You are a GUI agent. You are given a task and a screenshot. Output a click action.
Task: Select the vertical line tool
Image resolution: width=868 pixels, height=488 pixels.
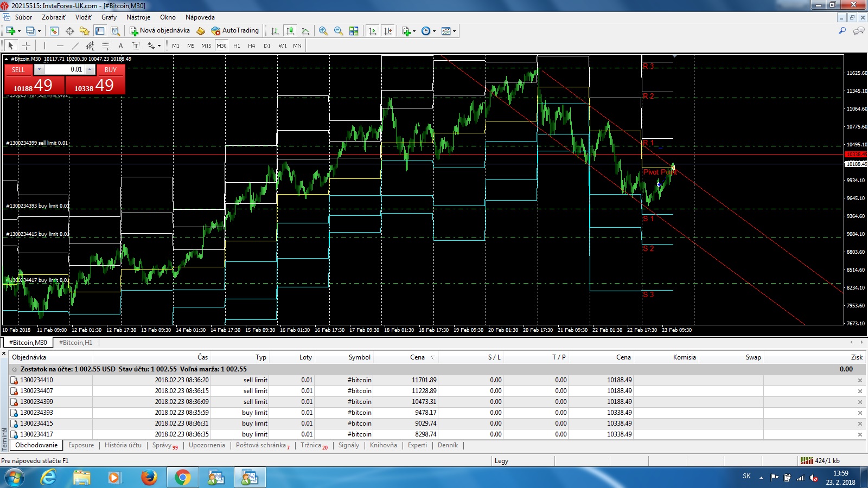tap(44, 46)
